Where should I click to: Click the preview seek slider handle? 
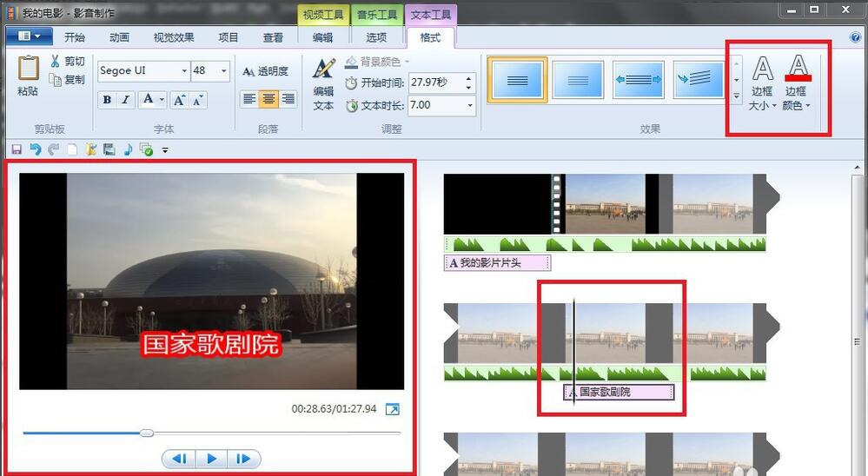147,433
